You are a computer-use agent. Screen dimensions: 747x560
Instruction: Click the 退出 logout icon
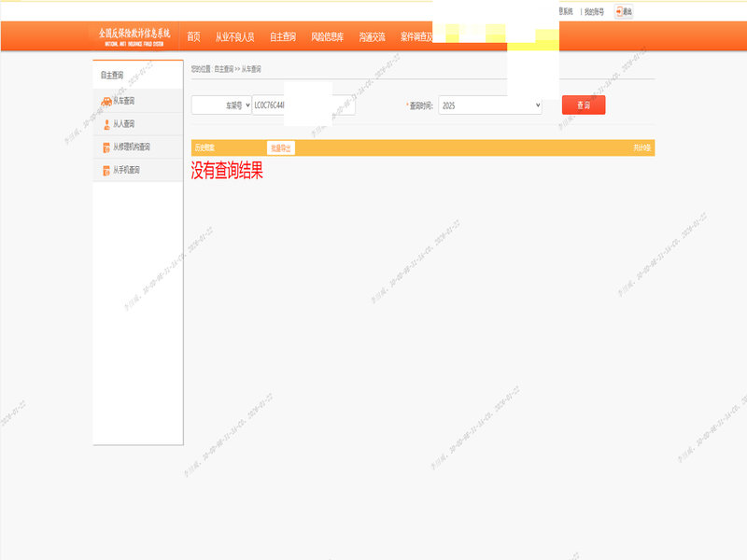pos(623,12)
